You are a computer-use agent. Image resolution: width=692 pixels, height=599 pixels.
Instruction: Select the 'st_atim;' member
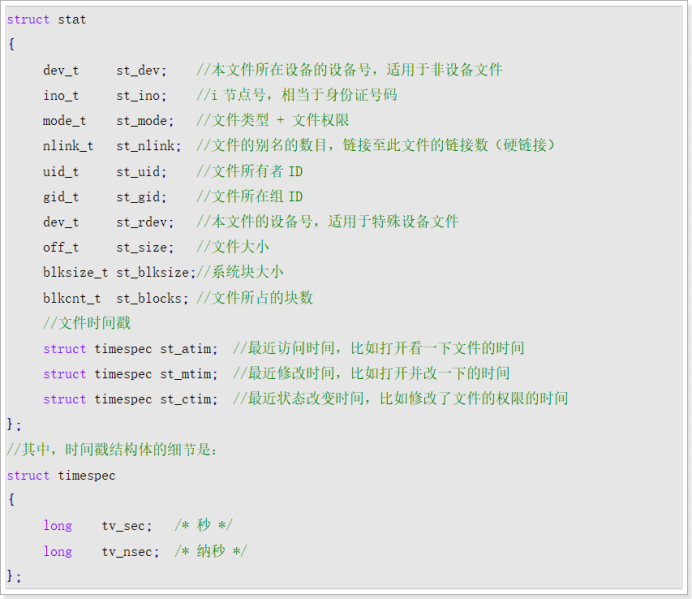tap(189, 349)
